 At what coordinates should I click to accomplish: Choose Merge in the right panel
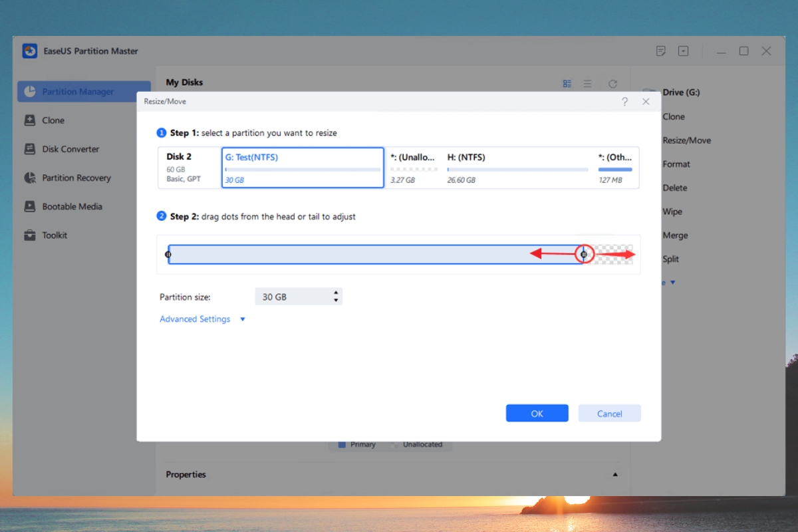(x=675, y=235)
